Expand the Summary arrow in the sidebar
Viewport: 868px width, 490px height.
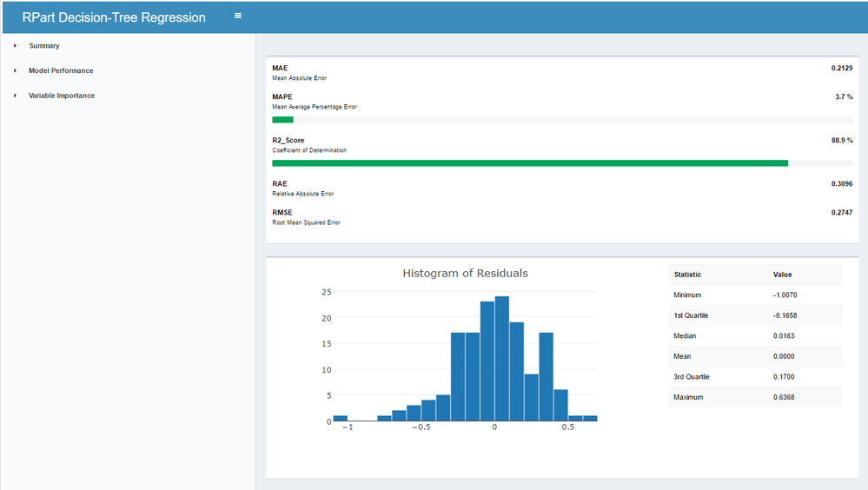(15, 46)
